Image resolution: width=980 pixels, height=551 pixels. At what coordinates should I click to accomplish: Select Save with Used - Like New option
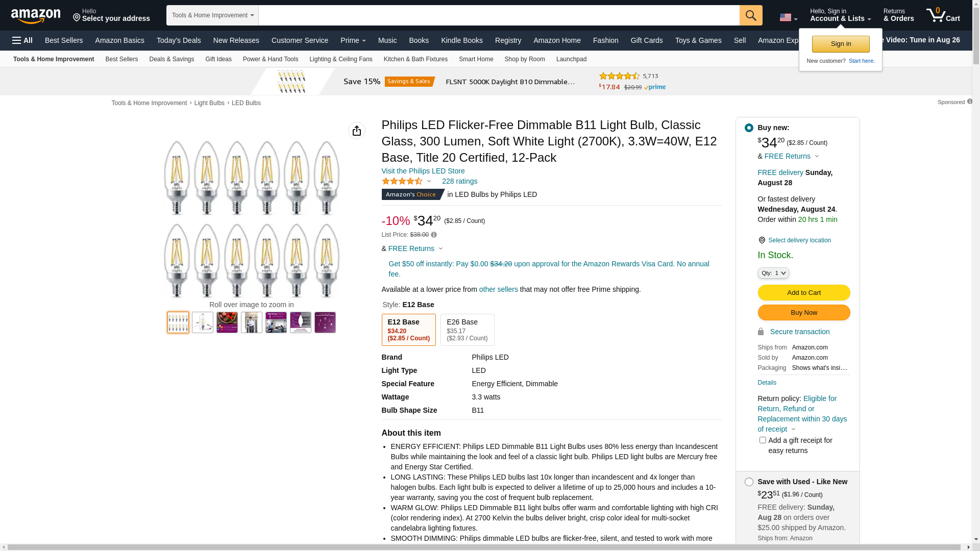749,482
